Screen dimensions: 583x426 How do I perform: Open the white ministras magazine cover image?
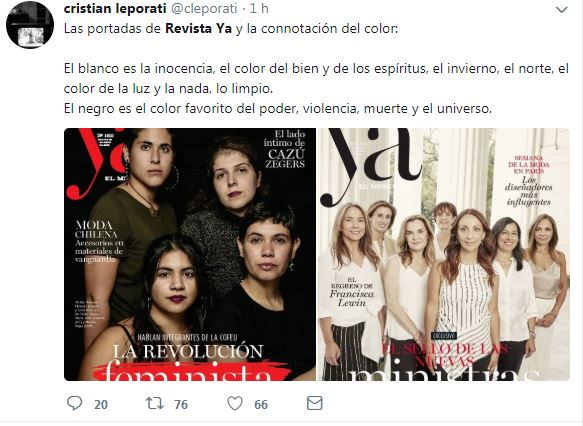point(443,254)
